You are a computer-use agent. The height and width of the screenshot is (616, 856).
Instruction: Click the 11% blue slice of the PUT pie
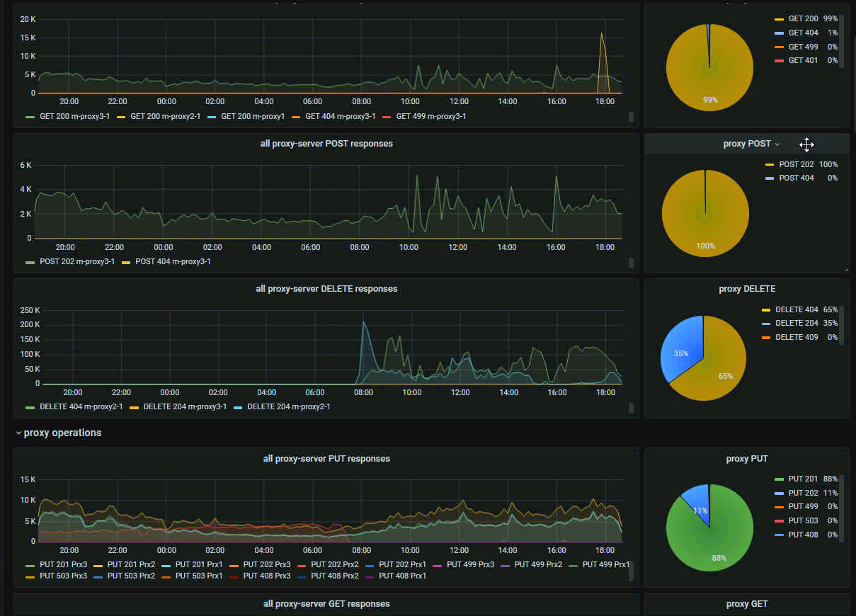(697, 504)
